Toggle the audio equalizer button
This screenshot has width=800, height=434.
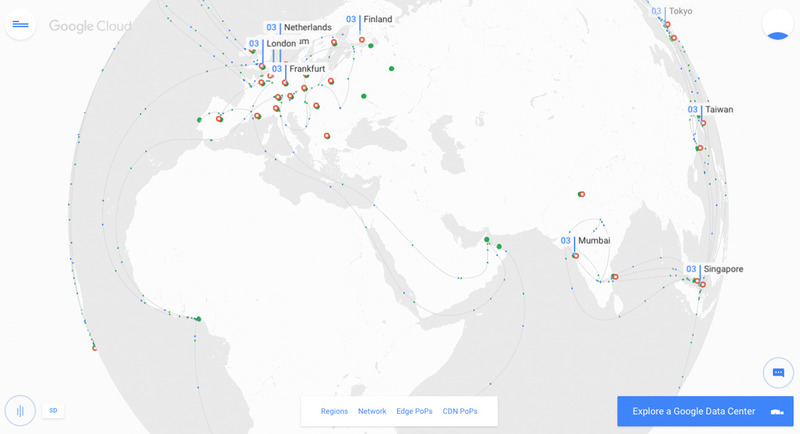tap(20, 411)
